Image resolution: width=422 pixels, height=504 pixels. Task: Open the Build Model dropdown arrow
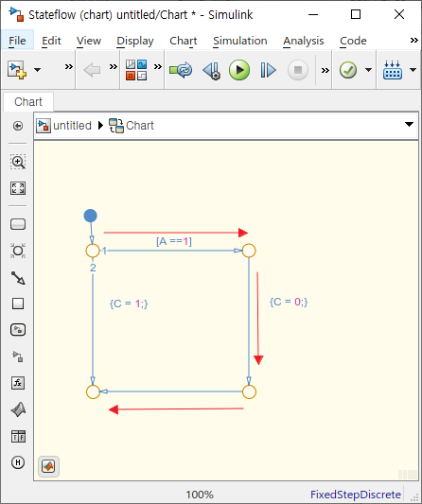click(x=413, y=70)
